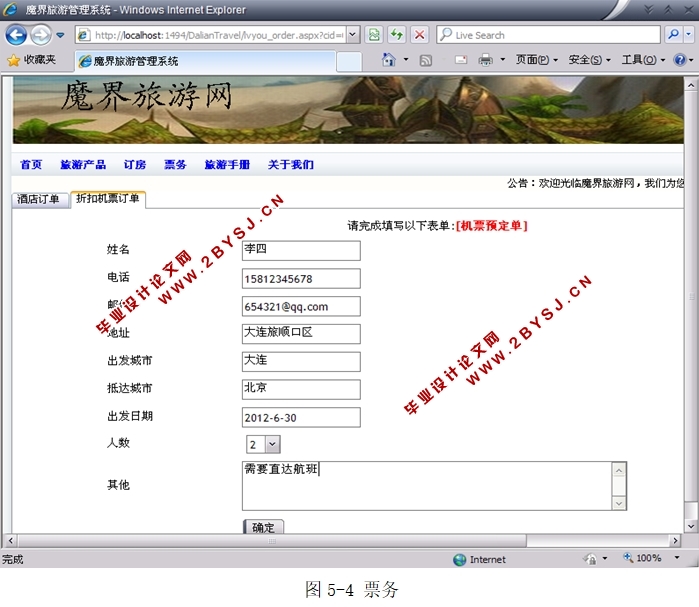699x607 pixels.
Task: Click the 100% zoom level button
Action: (642, 558)
